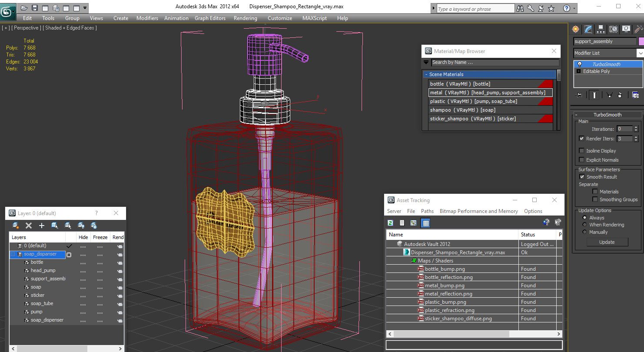Screen dimensions: 644x352
Task: Click Freeze/Unfreeze All Layers icon
Action: 93,226
